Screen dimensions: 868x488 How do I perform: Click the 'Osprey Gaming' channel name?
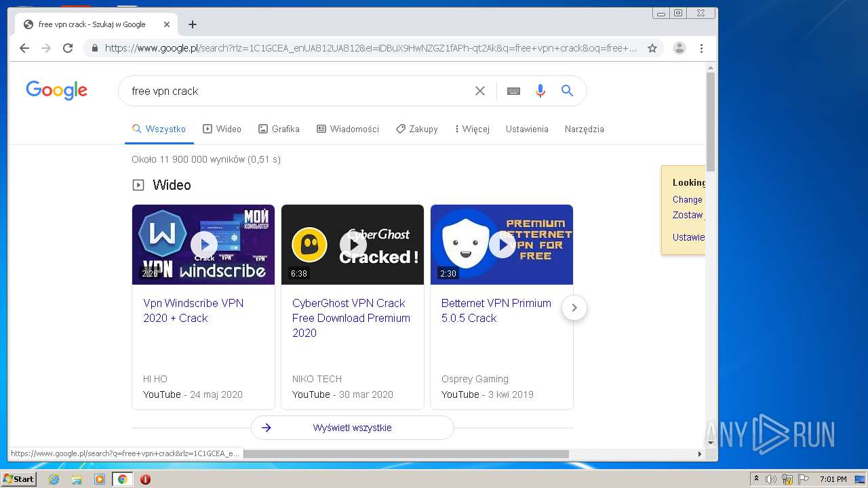pyautogui.click(x=475, y=379)
